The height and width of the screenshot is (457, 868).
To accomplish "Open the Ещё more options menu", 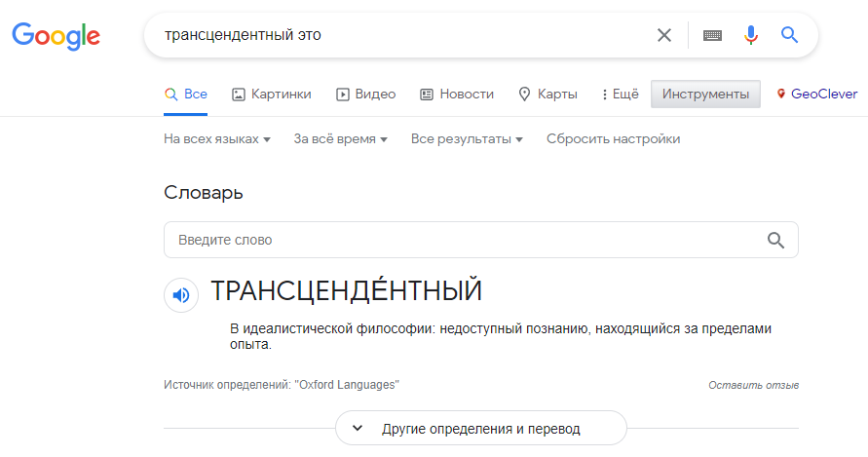I will 620,95.
